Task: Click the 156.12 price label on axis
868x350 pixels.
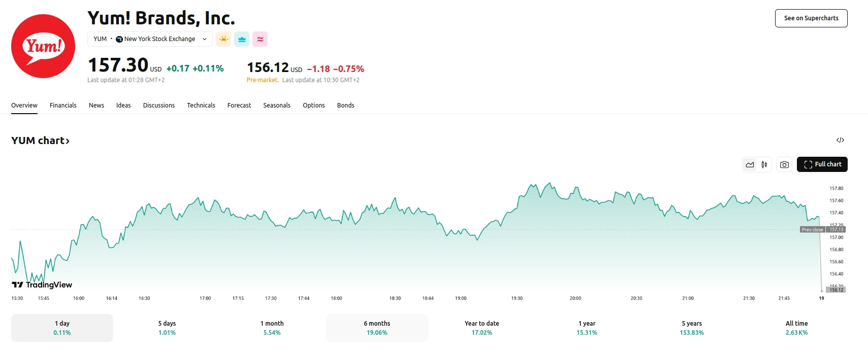Action: (836, 290)
